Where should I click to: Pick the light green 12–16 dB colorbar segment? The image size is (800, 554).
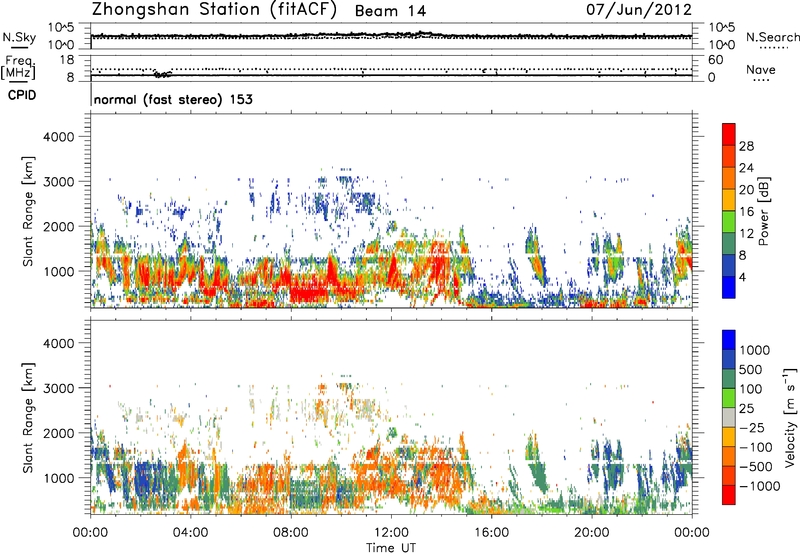[x=729, y=222]
